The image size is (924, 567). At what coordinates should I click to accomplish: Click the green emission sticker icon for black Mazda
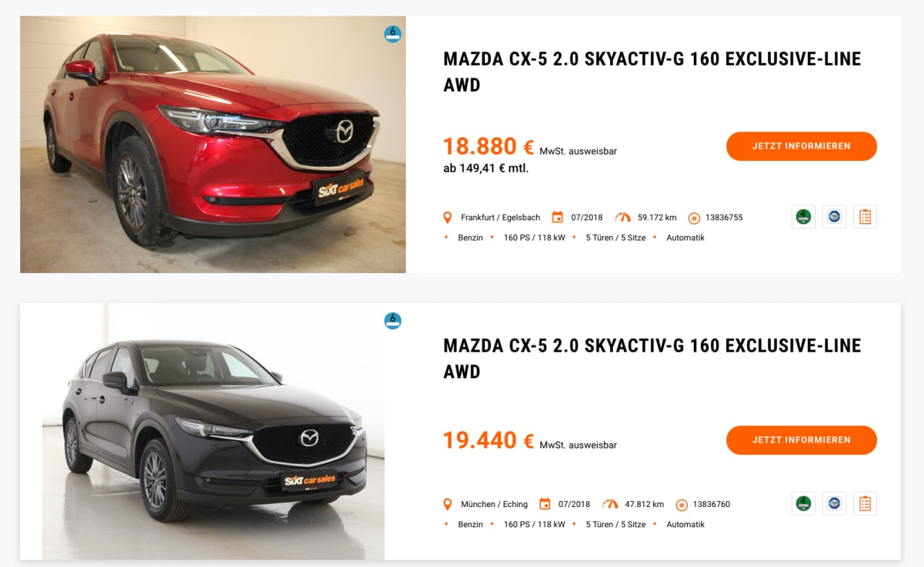[803, 503]
